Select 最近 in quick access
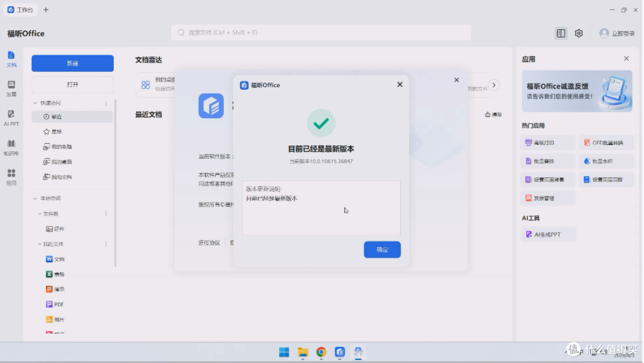The image size is (644, 363). pyautogui.click(x=72, y=117)
